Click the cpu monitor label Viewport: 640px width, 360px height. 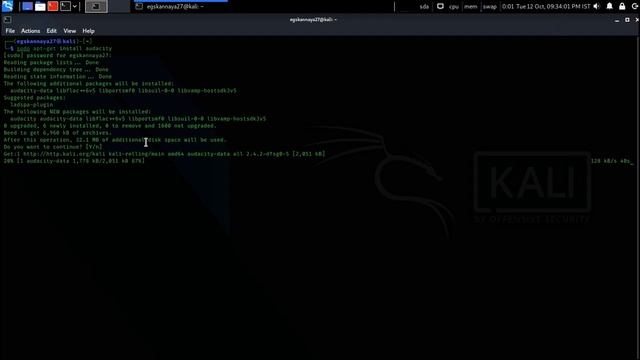[x=454, y=7]
